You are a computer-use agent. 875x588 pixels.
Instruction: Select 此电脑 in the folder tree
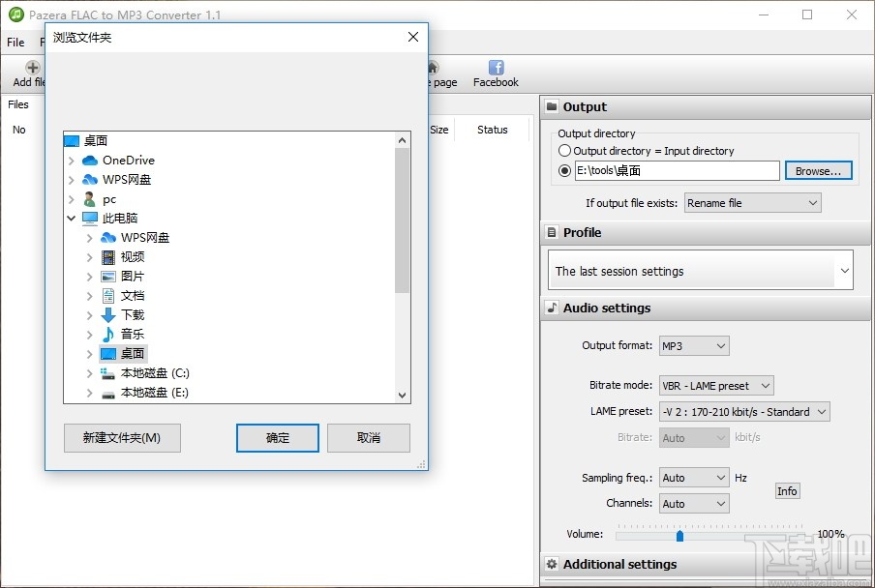(x=120, y=218)
